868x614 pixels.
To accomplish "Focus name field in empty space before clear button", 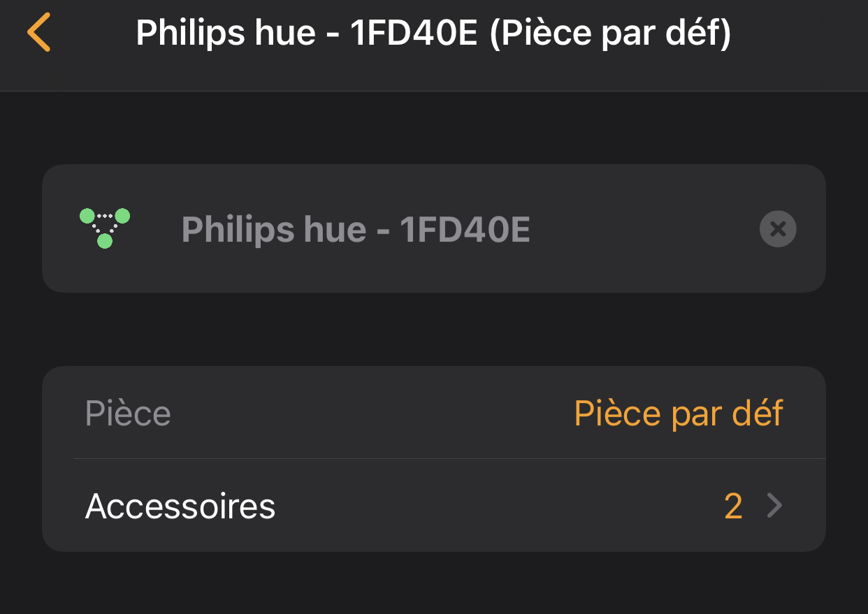I will [643, 229].
